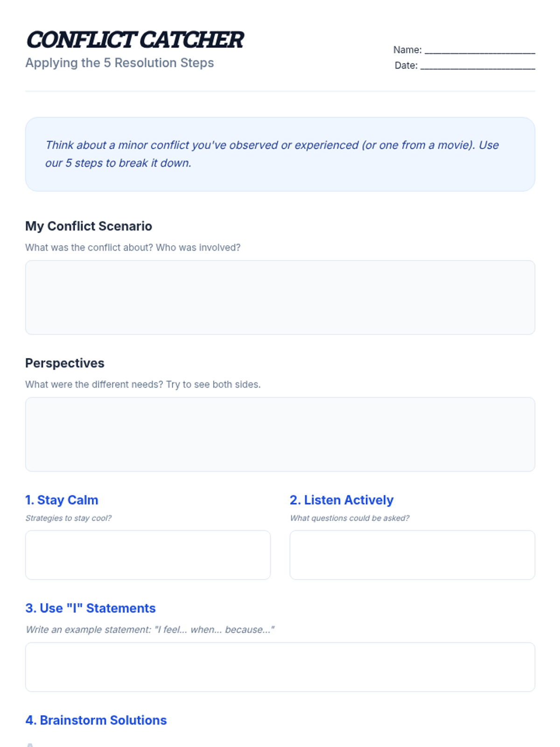The image size is (560, 747).
Task: Click inside the Stay Calm answer box
Action: [x=148, y=555]
